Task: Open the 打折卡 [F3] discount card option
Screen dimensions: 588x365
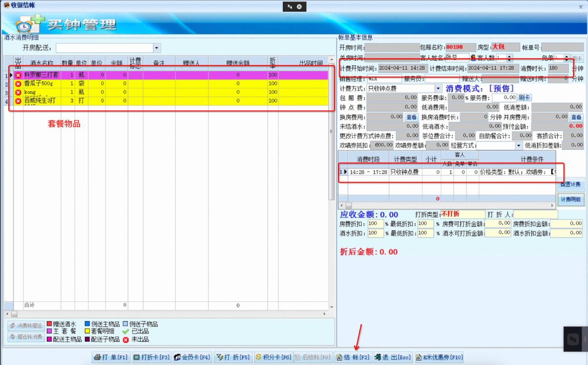Action: pos(151,357)
